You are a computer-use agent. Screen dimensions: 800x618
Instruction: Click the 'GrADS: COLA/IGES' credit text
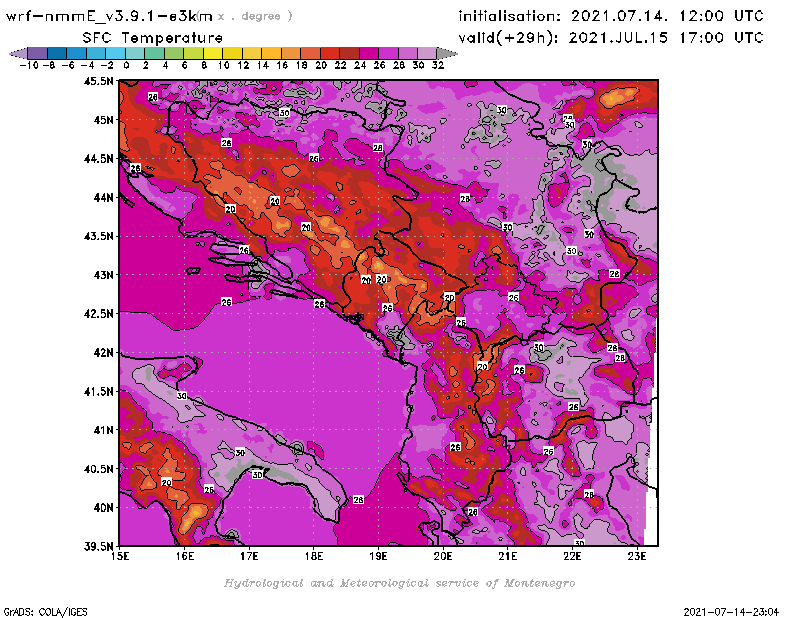[x=45, y=612]
